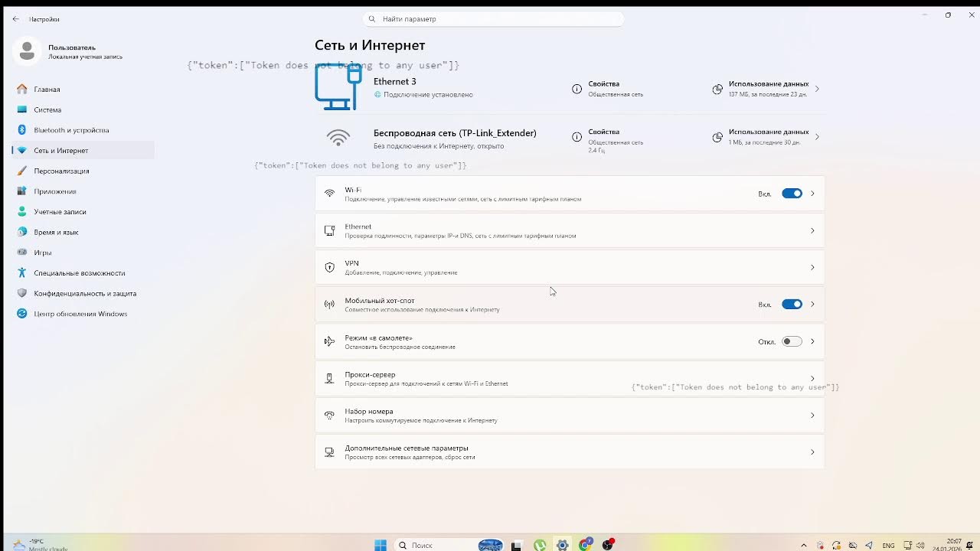Click the airplane icon of Режим «в самолете»

click(329, 341)
